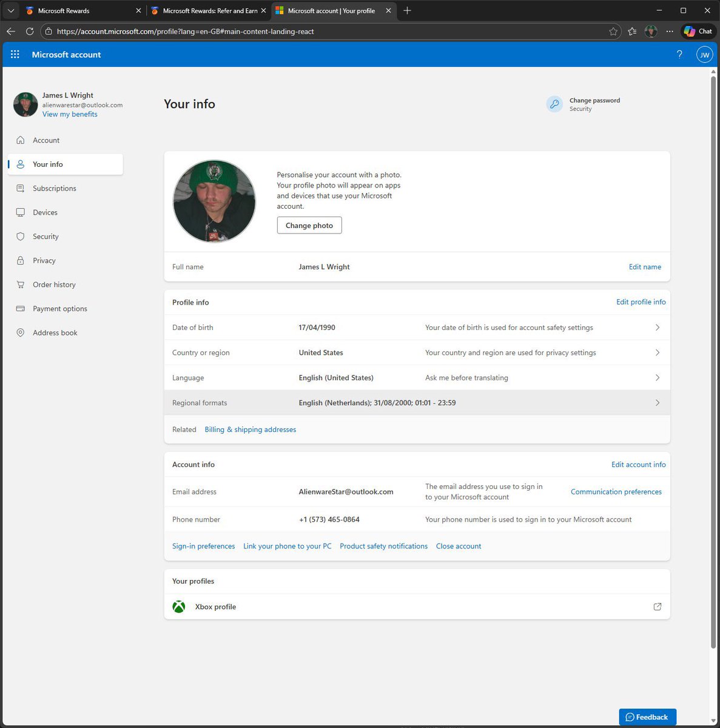720x728 pixels.
Task: Open the help question mark icon
Action: (679, 55)
